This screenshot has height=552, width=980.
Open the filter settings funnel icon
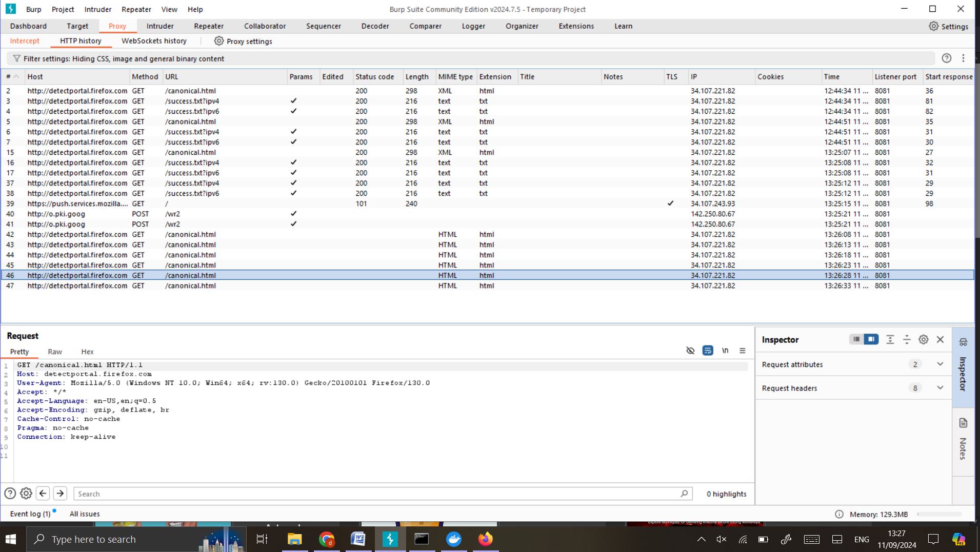(x=17, y=58)
